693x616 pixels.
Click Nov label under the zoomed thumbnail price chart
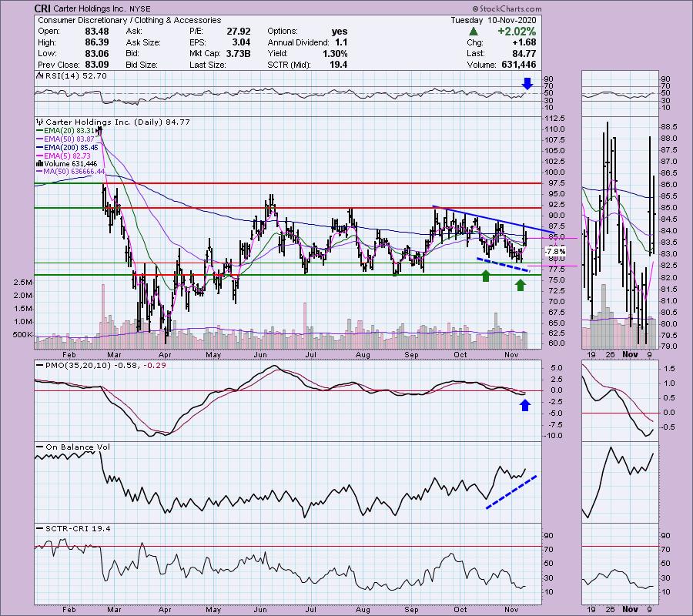click(x=630, y=354)
